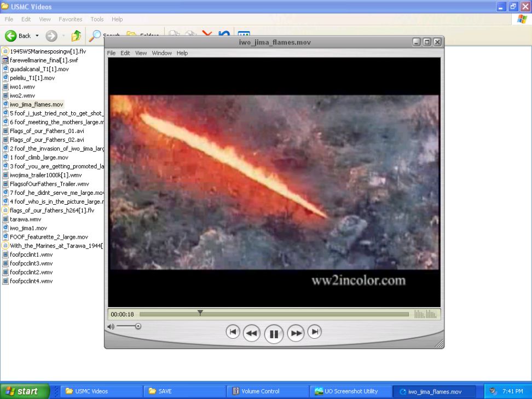This screenshot has height=399, width=532.
Task: Click the file icon of iwo_jima1.mov
Action: (x=5, y=228)
